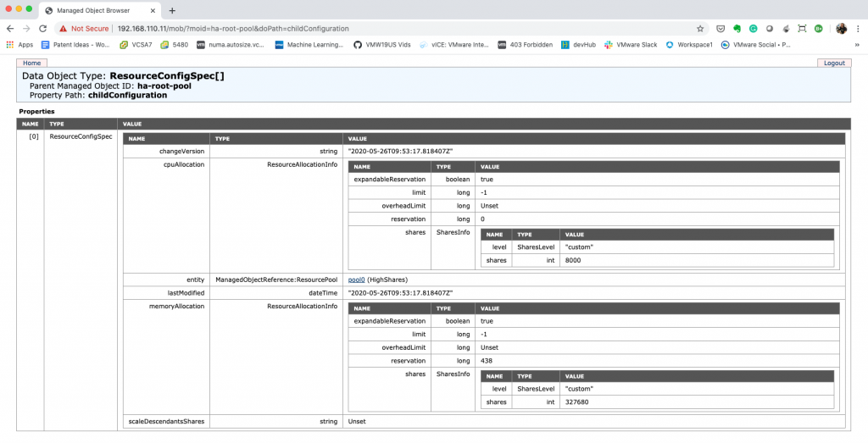Open the Grammarly extension icon
868x443 pixels.
point(753,28)
